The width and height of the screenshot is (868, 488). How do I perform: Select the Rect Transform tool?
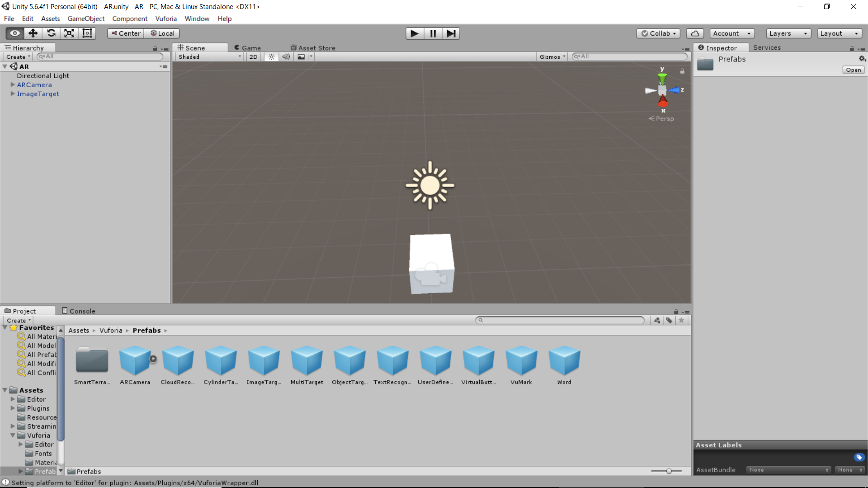coord(87,33)
